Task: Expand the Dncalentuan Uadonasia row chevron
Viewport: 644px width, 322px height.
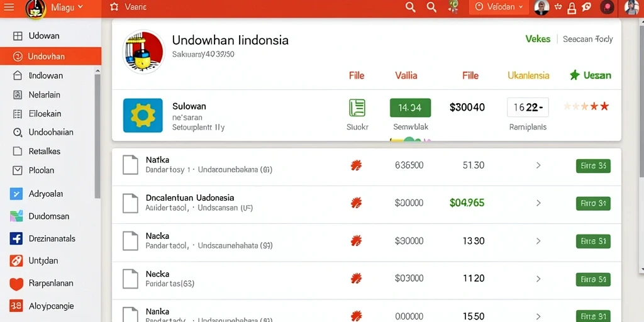Action: coord(538,203)
